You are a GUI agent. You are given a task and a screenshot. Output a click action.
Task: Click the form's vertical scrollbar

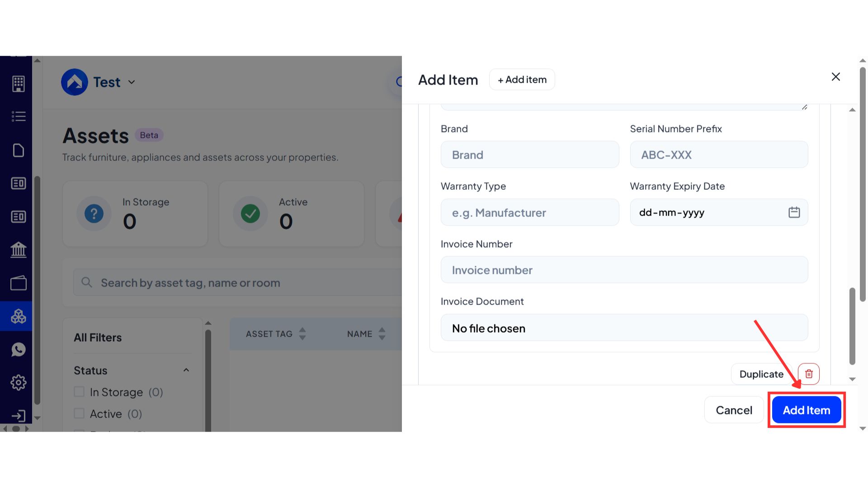(852, 325)
